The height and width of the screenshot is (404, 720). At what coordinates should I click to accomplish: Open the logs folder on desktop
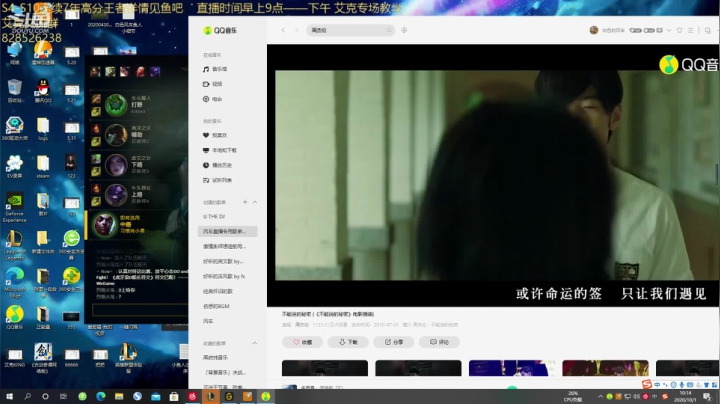coord(43,129)
